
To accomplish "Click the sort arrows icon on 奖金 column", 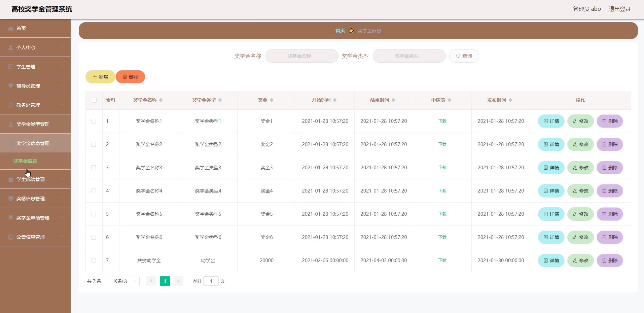I will [x=272, y=100].
